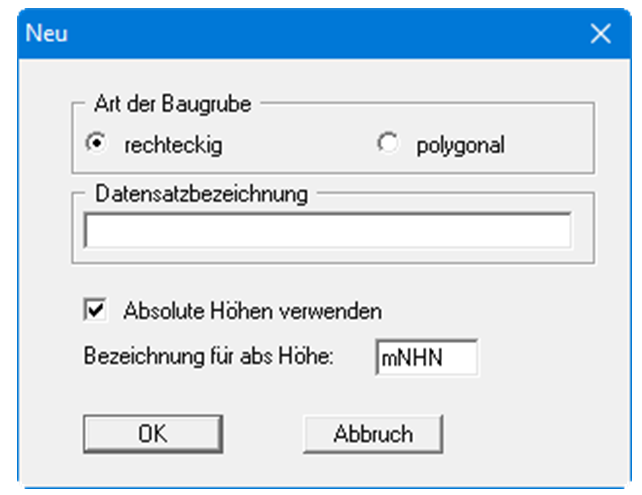Viewport: 642px width, 495px height.
Task: Click the "rechteckig" label text
Action: click(x=172, y=145)
